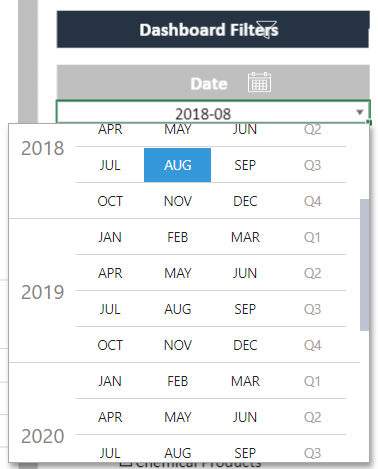Click the filter funnel icon in header
Screen dimensions: 378x469
tap(266, 29)
